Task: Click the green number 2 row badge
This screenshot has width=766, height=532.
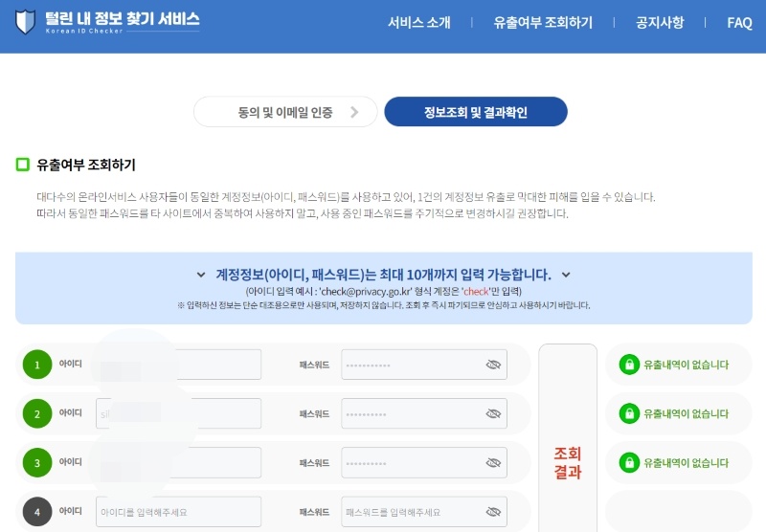Action: click(37, 414)
